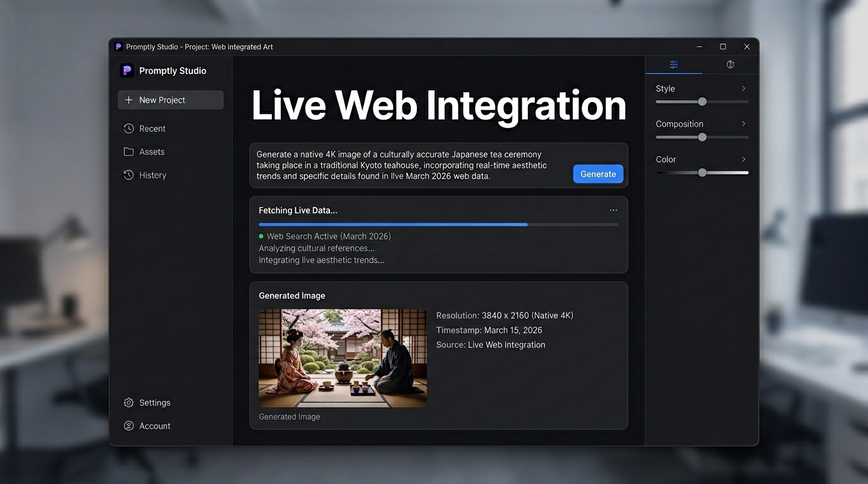Screen dimensions: 868x484
Task: Open the generated tea ceremony thumbnail
Action: [x=343, y=358]
